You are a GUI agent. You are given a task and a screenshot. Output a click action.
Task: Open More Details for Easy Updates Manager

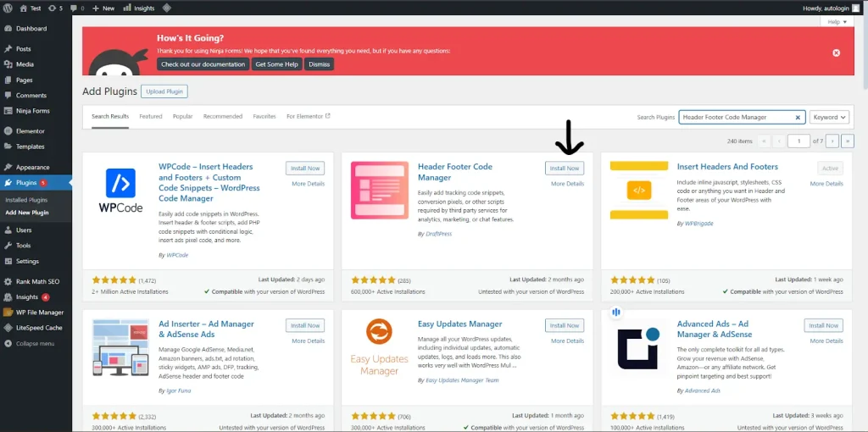pos(567,341)
